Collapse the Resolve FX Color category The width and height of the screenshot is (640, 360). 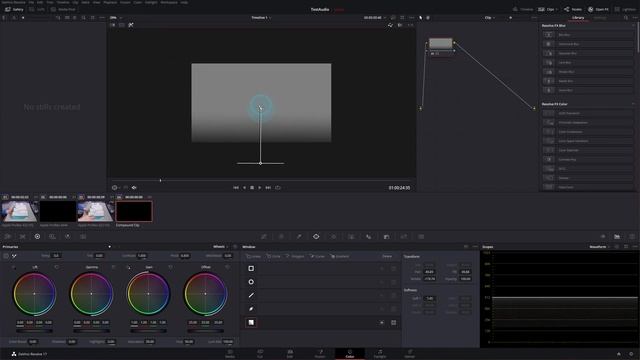pyautogui.click(x=633, y=104)
